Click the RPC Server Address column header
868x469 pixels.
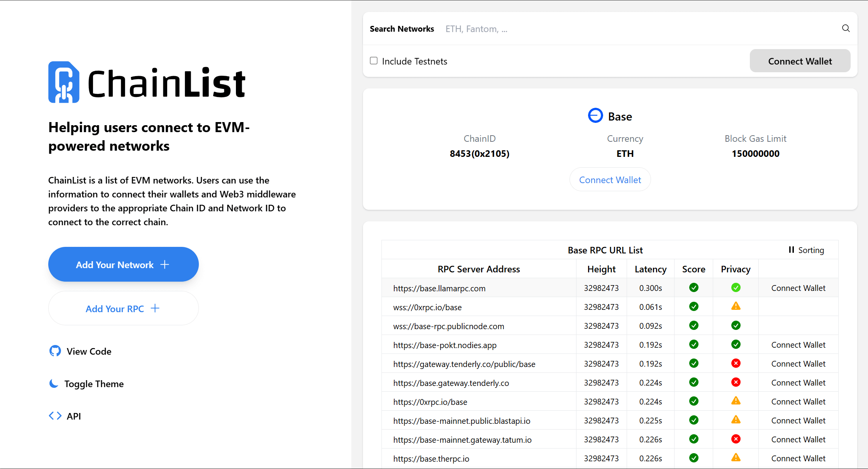pos(479,269)
